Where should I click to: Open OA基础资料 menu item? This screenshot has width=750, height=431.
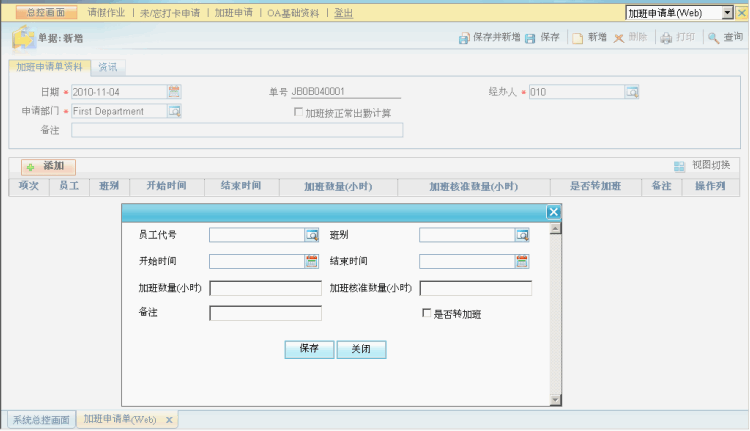[293, 13]
